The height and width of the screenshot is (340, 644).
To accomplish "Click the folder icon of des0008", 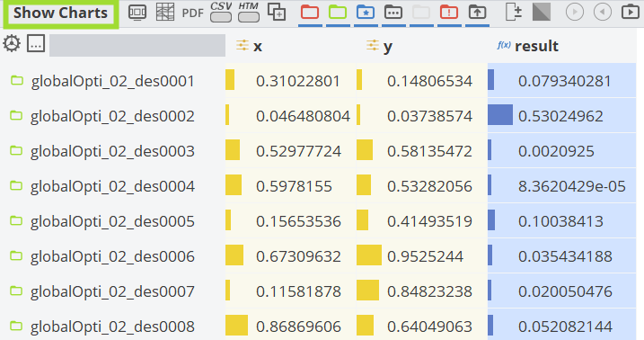I will (16, 326).
